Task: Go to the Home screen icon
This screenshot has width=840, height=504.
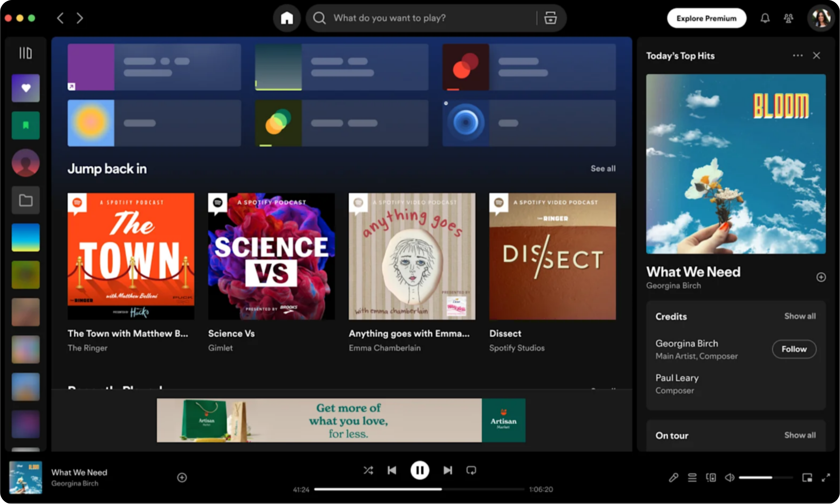Action: (287, 18)
